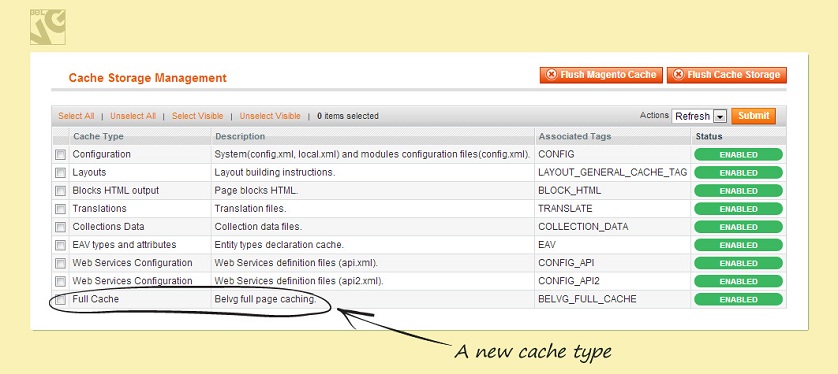Click the ENABLED status in the BLOCK_HTML row
The width and height of the screenshot is (838, 374).
(739, 191)
